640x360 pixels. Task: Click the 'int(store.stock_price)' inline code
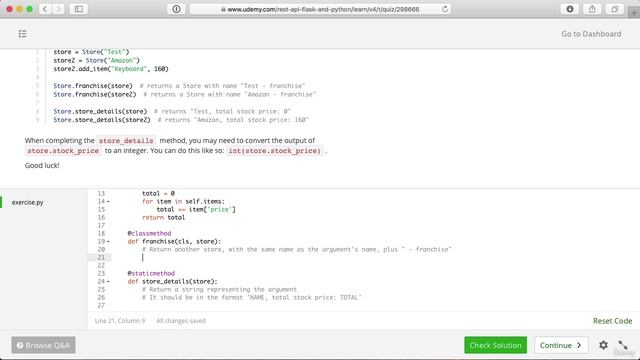(x=274, y=151)
